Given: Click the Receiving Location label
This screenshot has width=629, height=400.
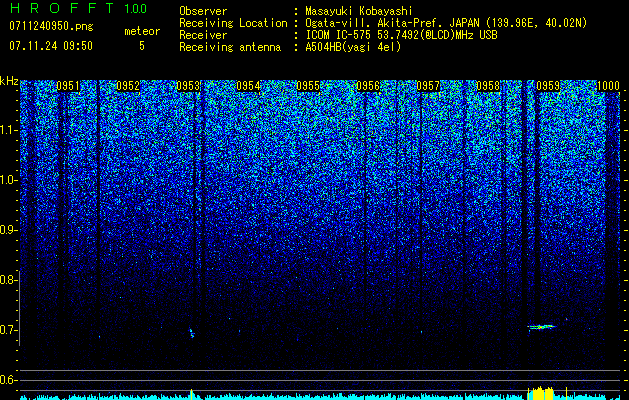Looking at the screenshot, I should [x=233, y=23].
